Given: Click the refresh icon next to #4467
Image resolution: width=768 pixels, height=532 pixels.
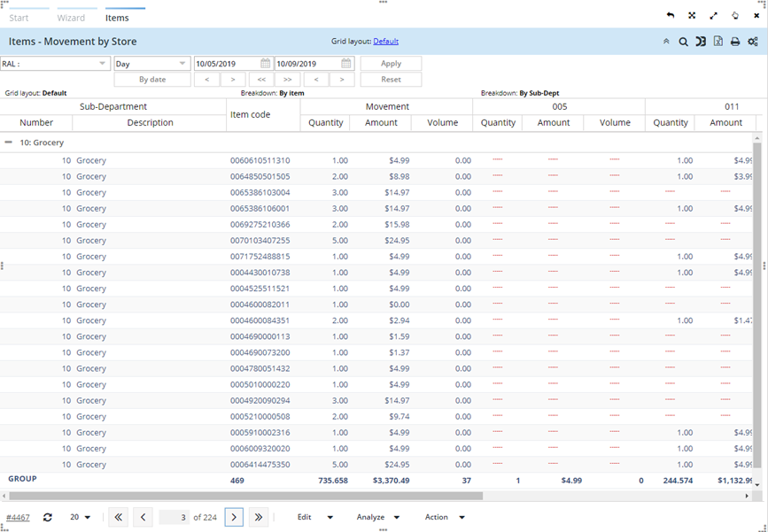Looking at the screenshot, I should click(48, 517).
